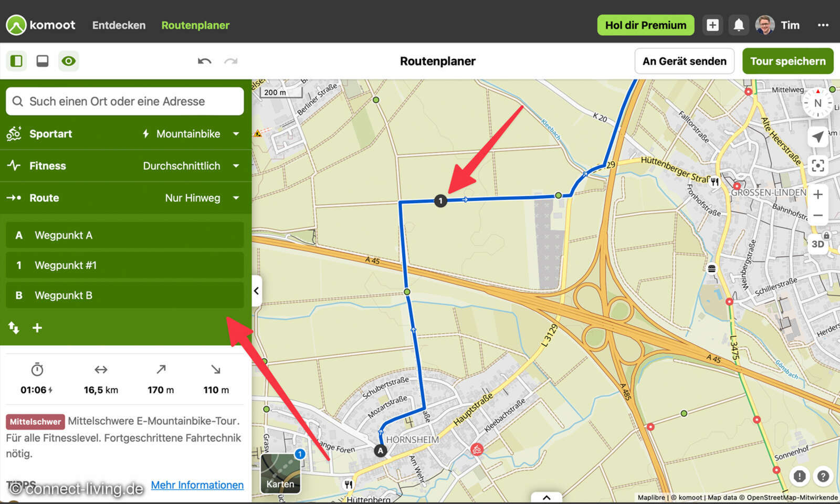Switch to 3D map view

817,243
